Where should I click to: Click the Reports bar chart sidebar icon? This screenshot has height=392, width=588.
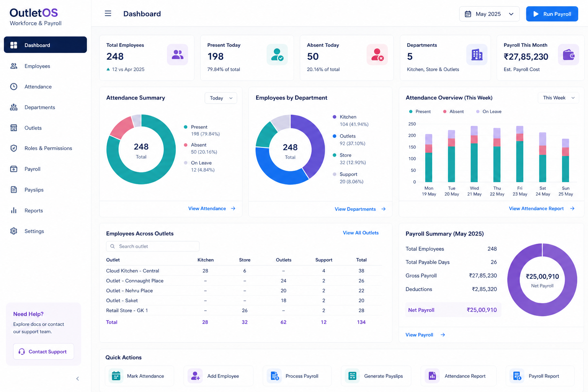click(14, 210)
